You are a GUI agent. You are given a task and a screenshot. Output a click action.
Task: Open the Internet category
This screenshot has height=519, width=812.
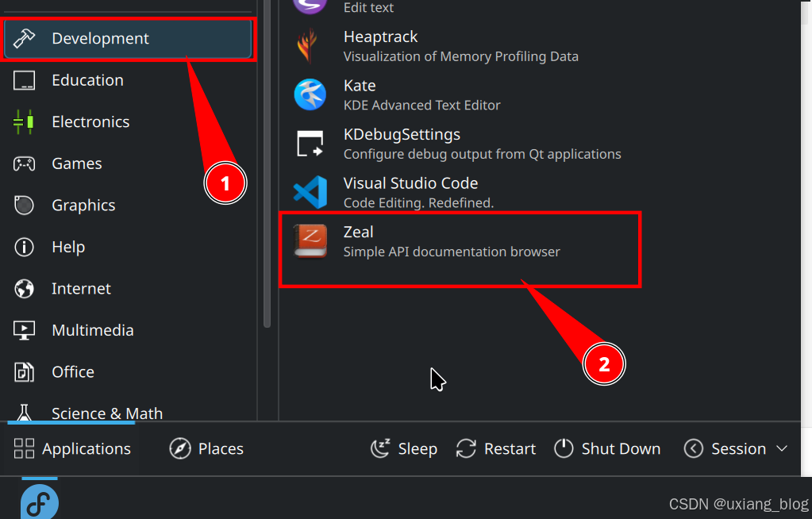click(127, 289)
